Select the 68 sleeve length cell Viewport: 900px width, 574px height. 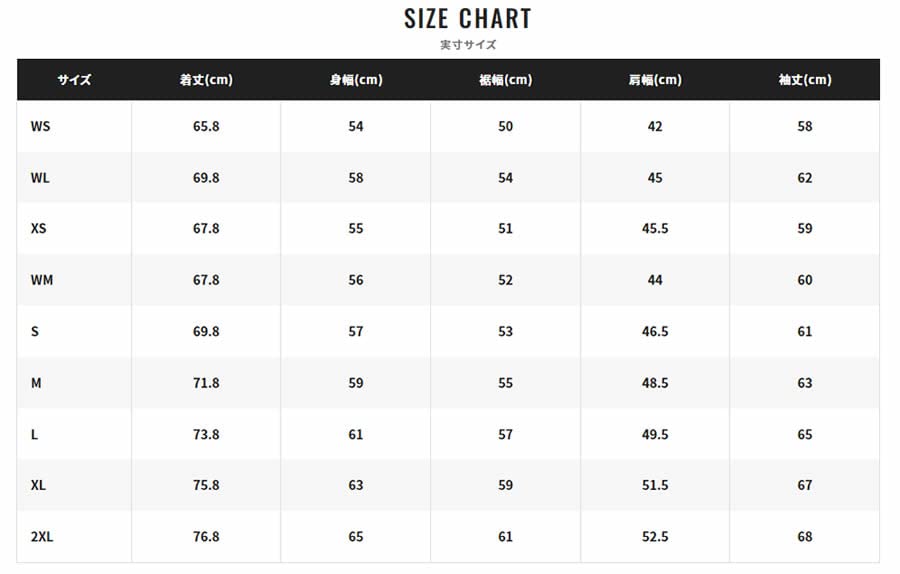(x=805, y=537)
